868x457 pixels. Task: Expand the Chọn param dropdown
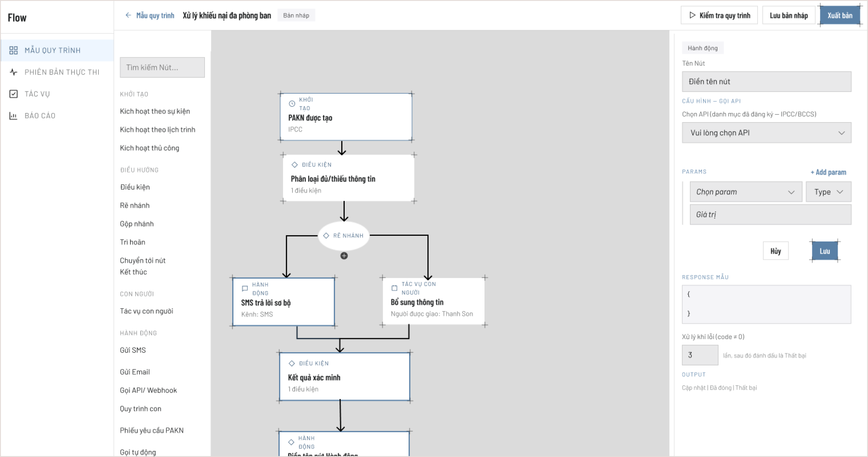746,192
